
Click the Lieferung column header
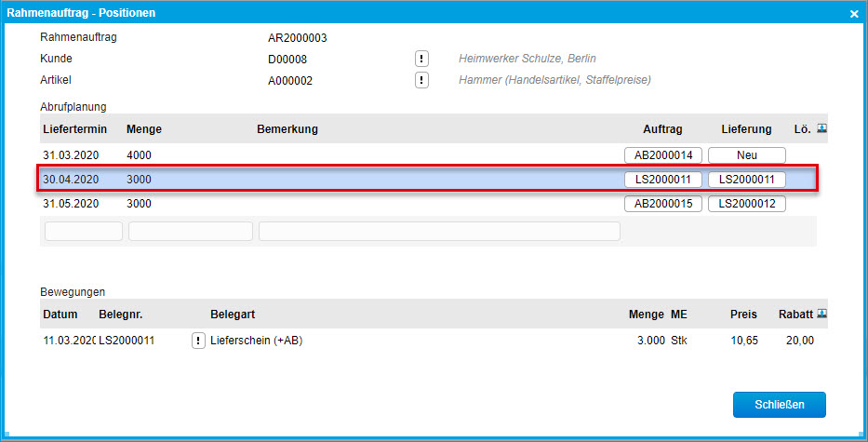pyautogui.click(x=747, y=129)
